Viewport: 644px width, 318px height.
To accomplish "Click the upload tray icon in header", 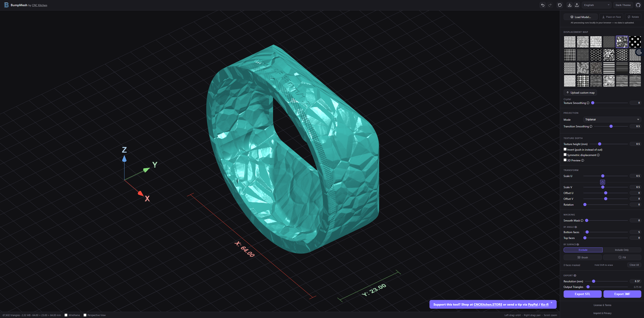I will (577, 5).
